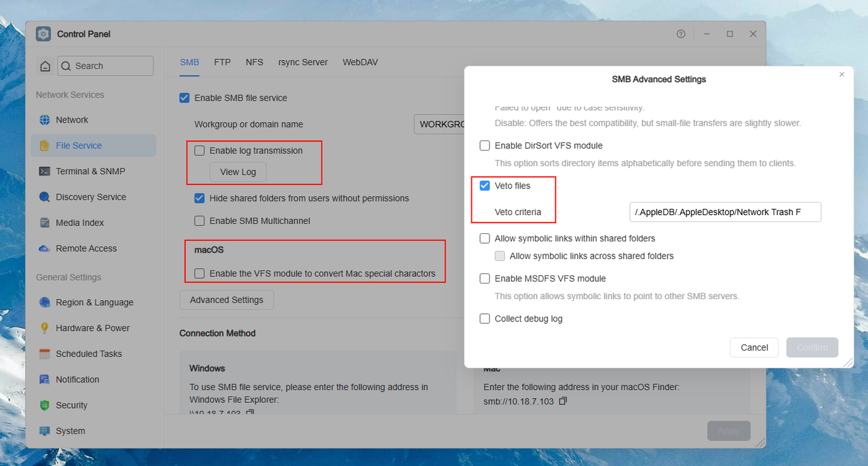This screenshot has width=868, height=466.
Task: Open Network settings in sidebar
Action: [94, 120]
